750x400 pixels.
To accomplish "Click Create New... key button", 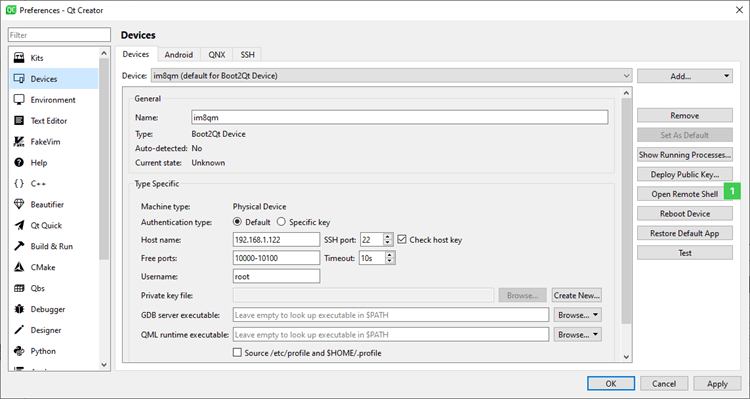I will tap(576, 295).
